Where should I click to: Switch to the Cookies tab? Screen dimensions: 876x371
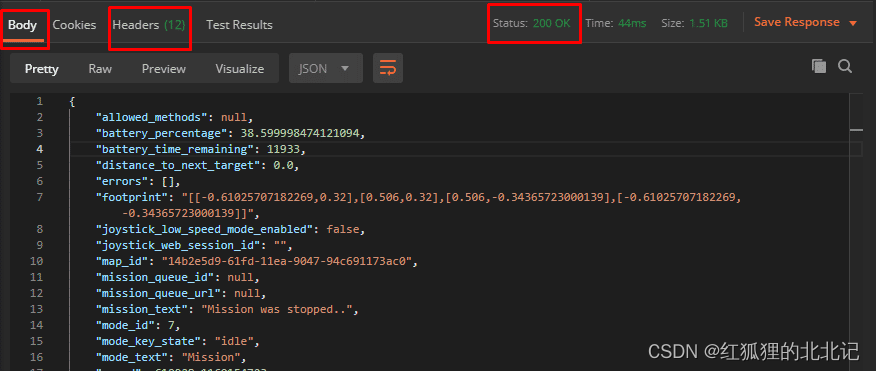pos(74,25)
